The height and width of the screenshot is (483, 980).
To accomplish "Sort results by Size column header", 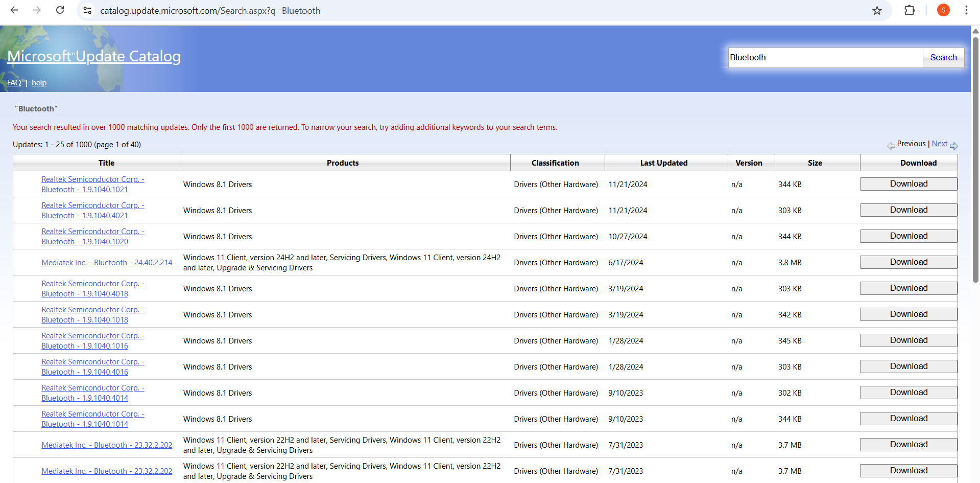I will point(815,163).
